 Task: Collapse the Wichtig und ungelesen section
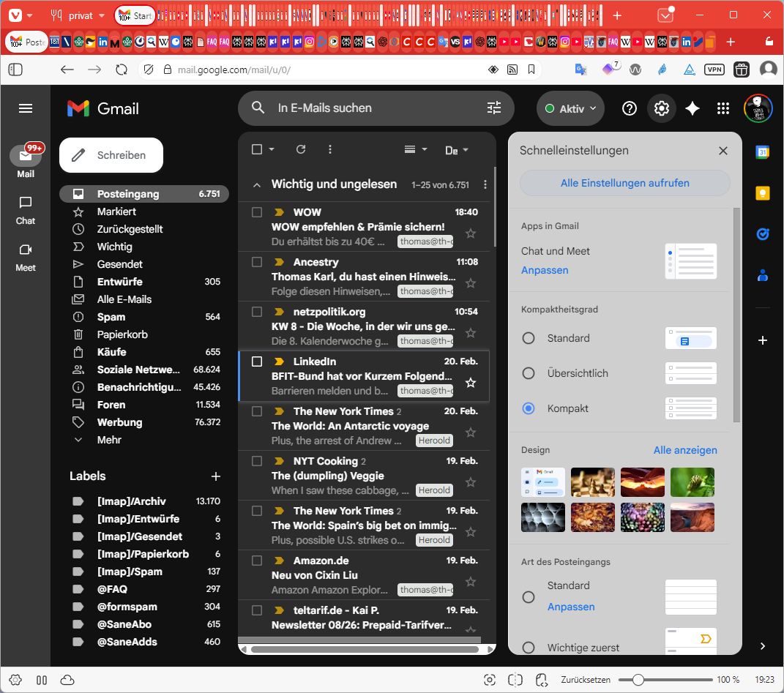[x=256, y=185]
